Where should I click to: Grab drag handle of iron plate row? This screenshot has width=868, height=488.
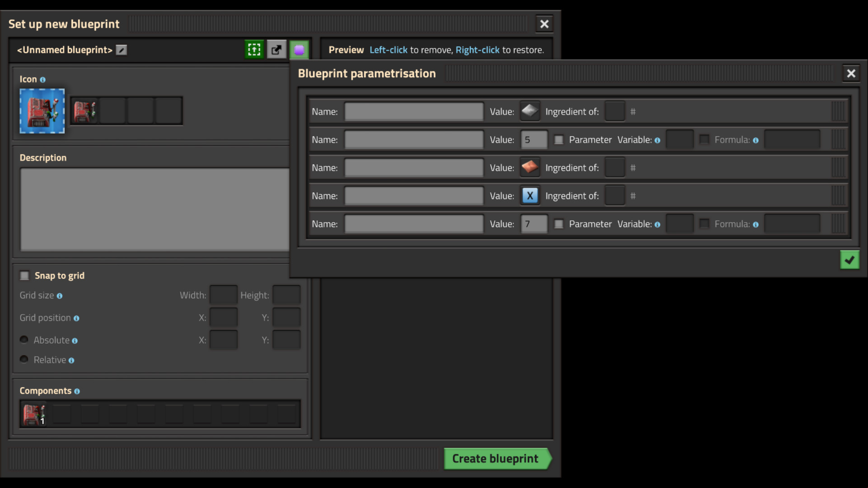click(x=839, y=111)
